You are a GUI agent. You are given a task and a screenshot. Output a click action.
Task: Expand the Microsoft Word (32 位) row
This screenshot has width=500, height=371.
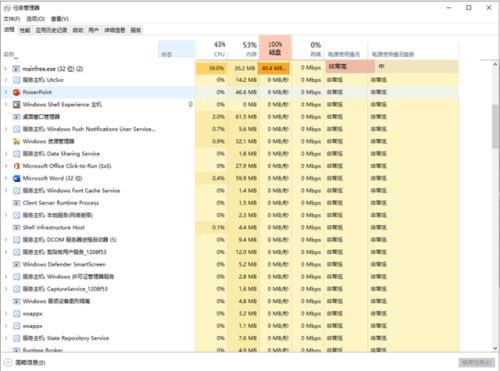[6, 178]
